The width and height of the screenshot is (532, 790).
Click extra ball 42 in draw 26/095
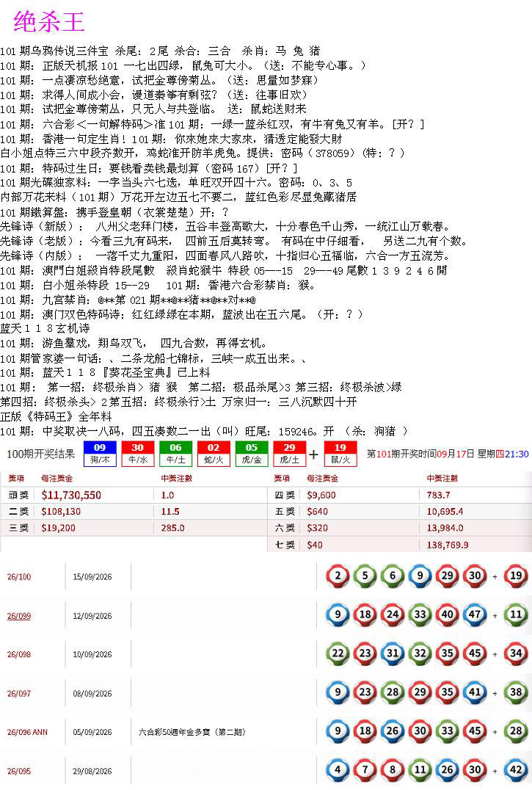pyautogui.click(x=516, y=770)
